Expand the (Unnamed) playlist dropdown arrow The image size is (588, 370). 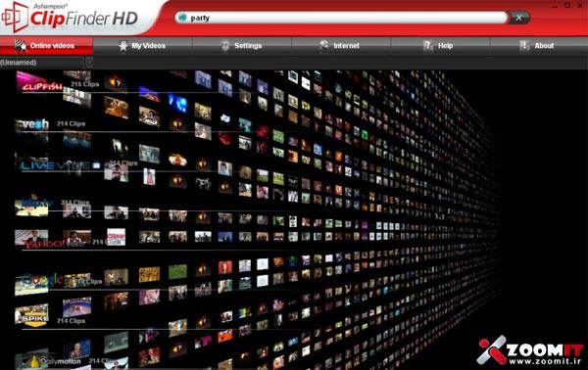pyautogui.click(x=89, y=63)
